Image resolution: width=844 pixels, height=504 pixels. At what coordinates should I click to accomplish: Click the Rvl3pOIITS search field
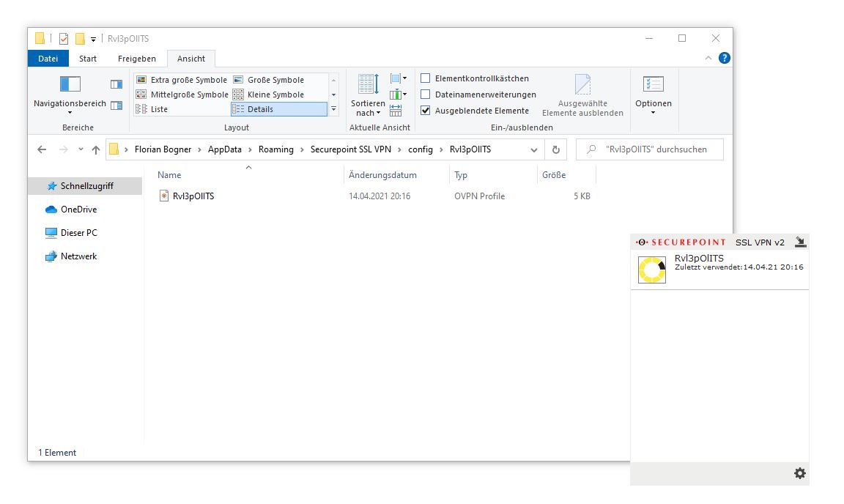pos(656,149)
